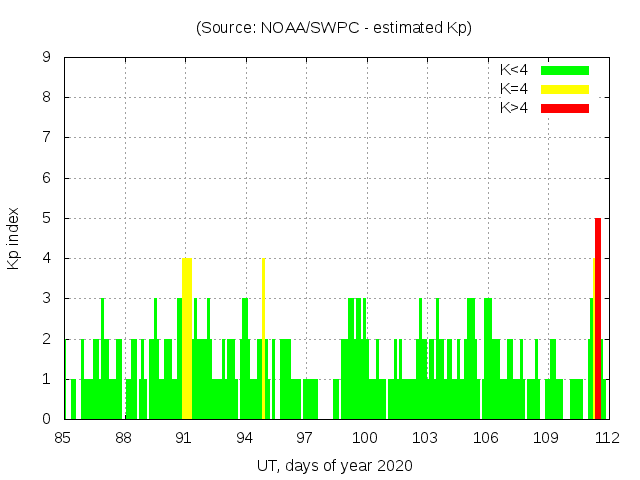Click the x-axis tick label 85
Viewport: 640px width, 480px height.
click(x=64, y=438)
